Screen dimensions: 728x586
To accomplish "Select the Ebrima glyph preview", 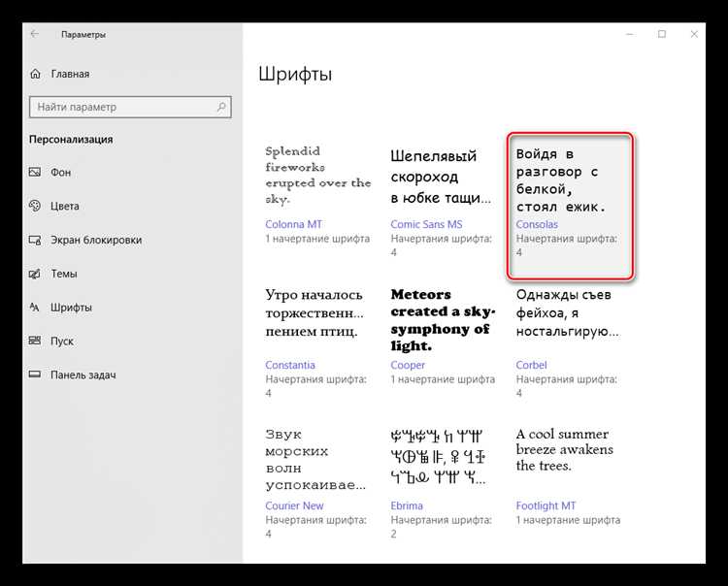I will click(x=438, y=457).
